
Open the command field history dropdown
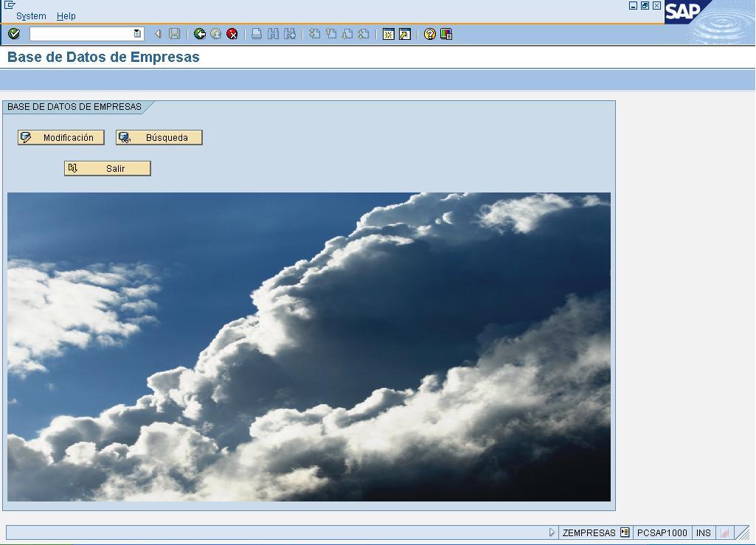point(137,33)
